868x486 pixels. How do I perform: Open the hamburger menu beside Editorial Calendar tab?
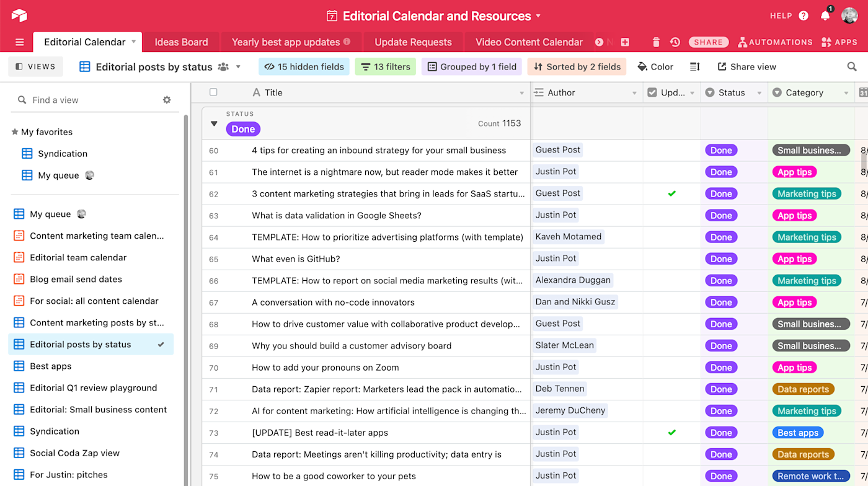tap(19, 42)
